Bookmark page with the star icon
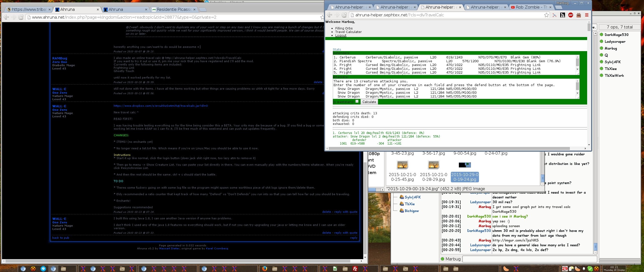This screenshot has width=644, height=272. [546, 15]
